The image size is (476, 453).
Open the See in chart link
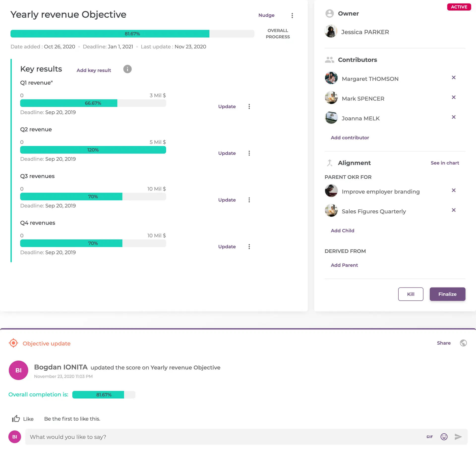coord(445,163)
